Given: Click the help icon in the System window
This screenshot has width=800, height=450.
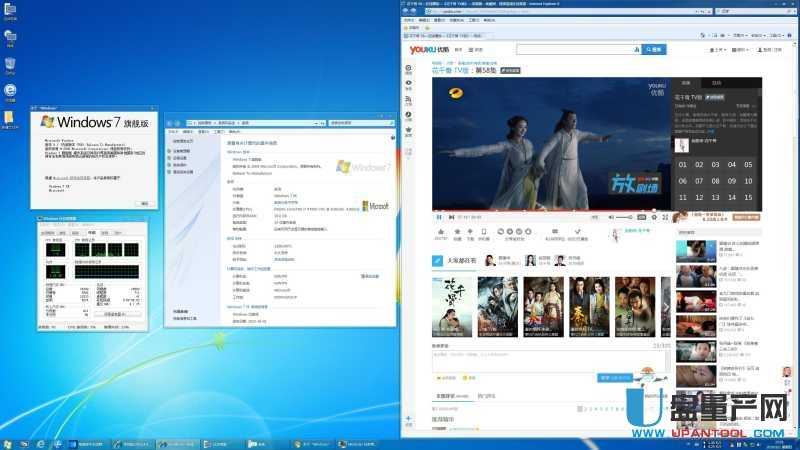Looking at the screenshot, I should tap(392, 138).
